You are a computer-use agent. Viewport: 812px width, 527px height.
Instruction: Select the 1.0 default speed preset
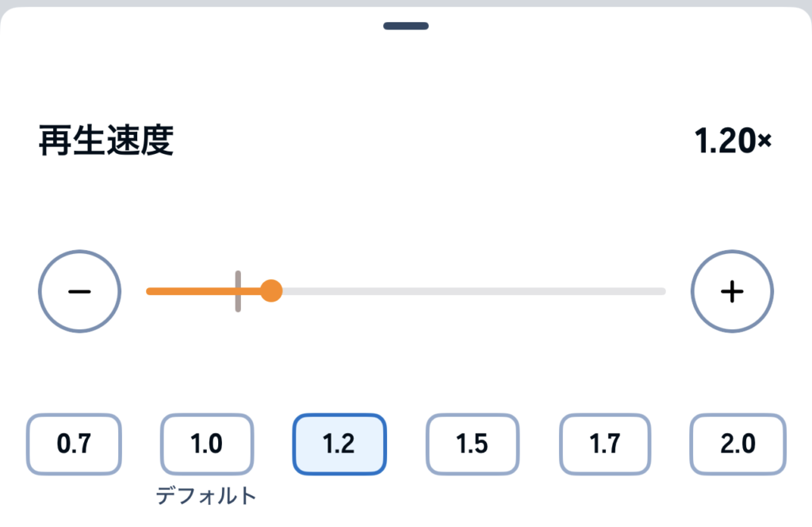pyautogui.click(x=207, y=444)
